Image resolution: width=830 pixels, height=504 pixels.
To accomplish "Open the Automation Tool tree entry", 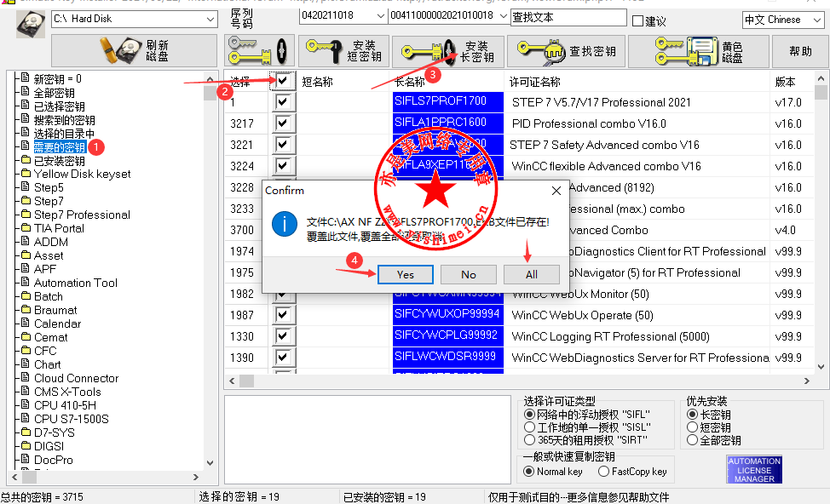I will [76, 283].
